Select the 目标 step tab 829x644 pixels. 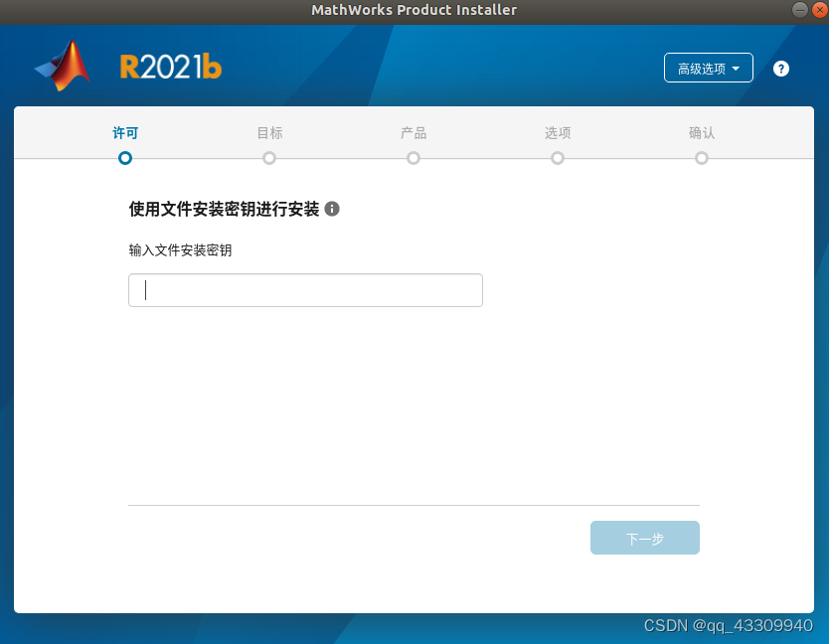[269, 133]
